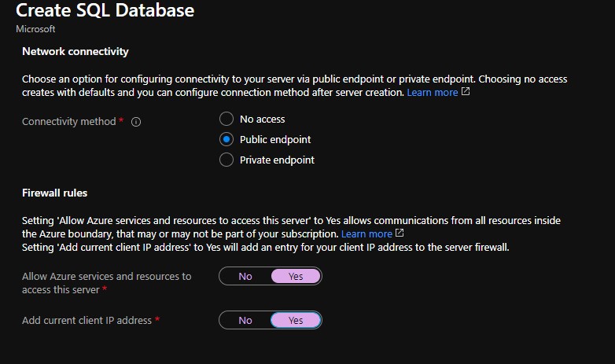The height and width of the screenshot is (364, 615).
Task: Switch Add current client IP address to No
Action: 245,321
